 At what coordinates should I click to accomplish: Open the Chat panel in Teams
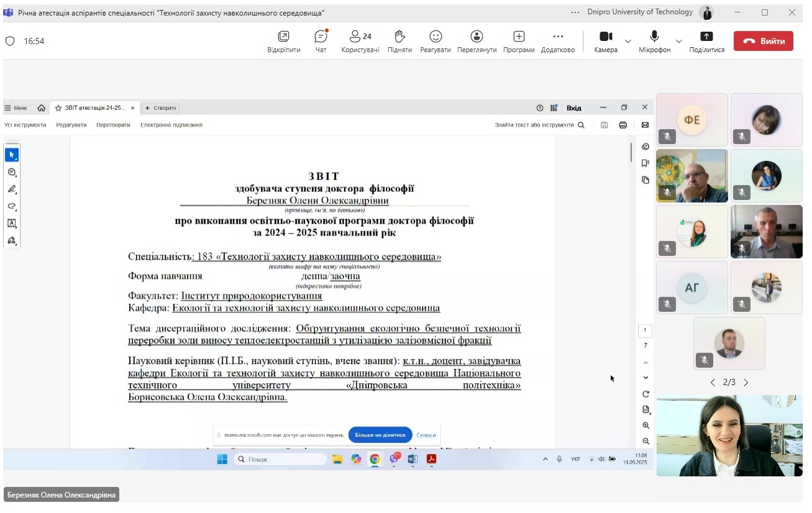pyautogui.click(x=321, y=41)
